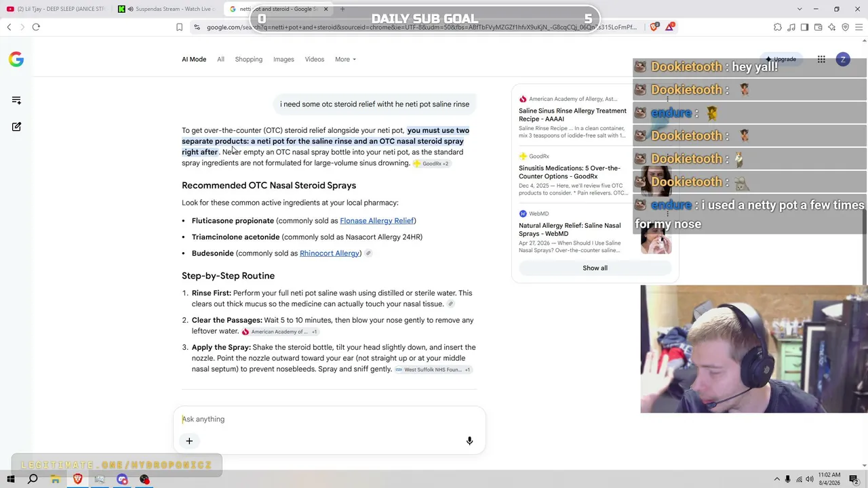
Task: Show hidden system tray icons
Action: pos(776,480)
